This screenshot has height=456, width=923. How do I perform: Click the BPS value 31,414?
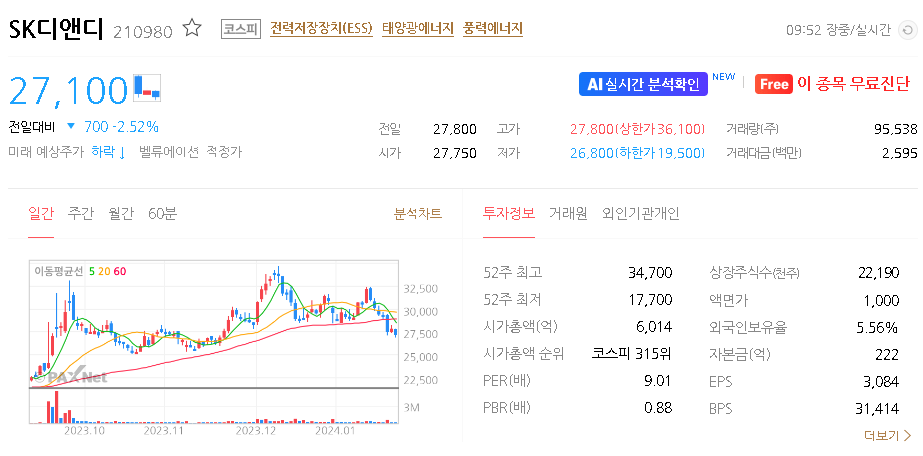point(878,408)
